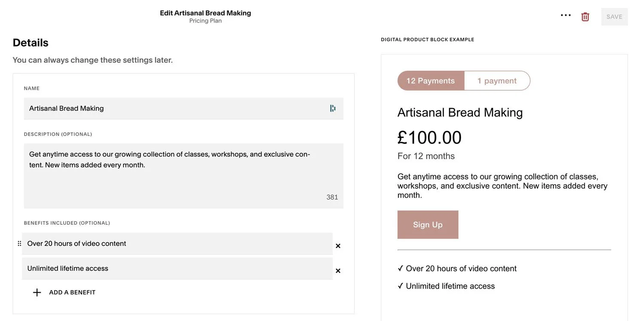Viewport: 644px width, 321px height.
Task: Click the checkmark beside "Unlimited lifetime access" preview
Action: click(401, 286)
